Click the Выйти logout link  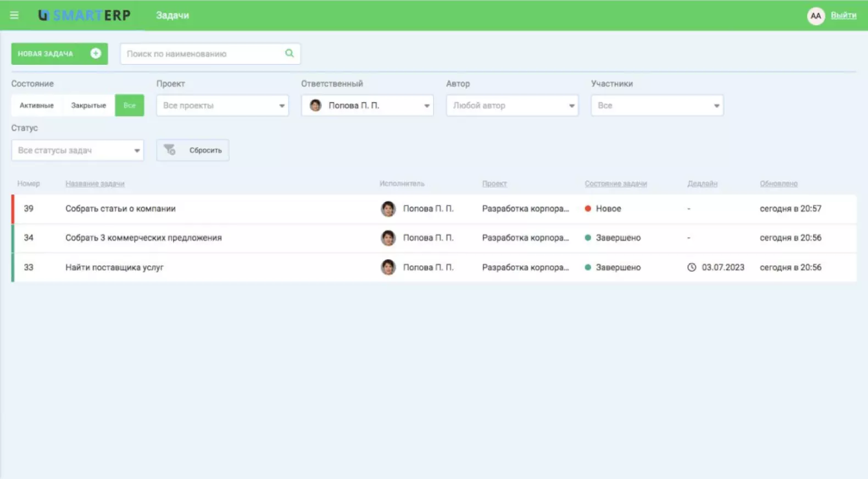click(843, 15)
